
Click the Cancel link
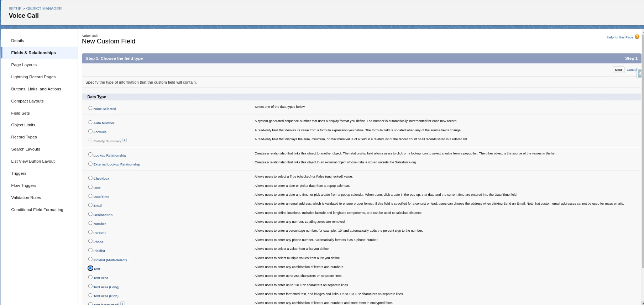pyautogui.click(x=632, y=70)
